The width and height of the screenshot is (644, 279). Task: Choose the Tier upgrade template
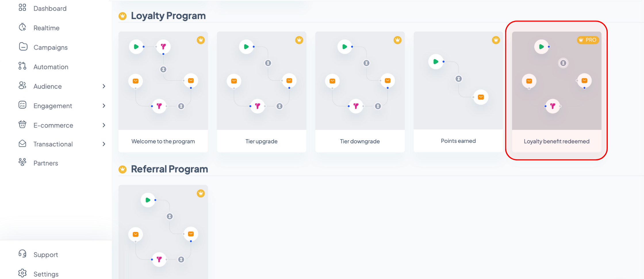(262, 92)
